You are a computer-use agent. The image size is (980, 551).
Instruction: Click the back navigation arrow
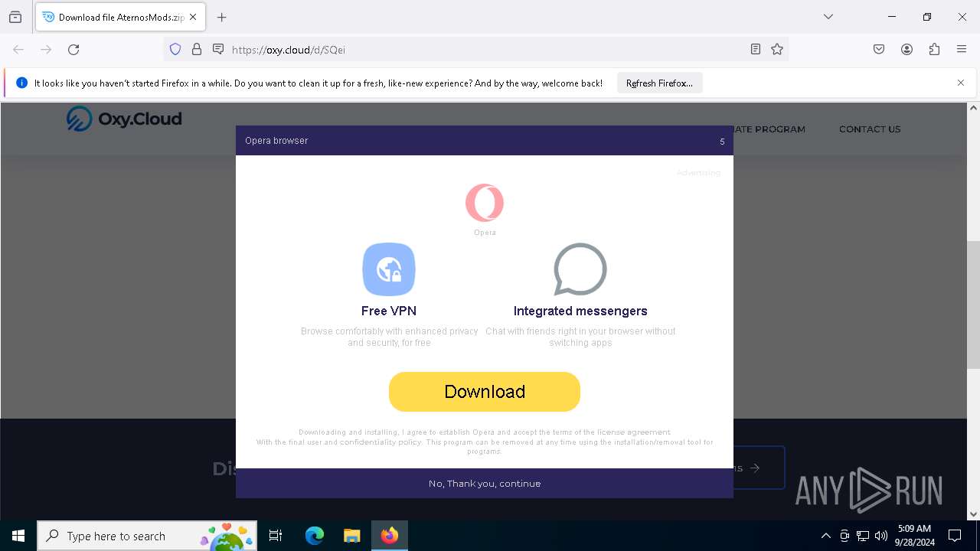point(18,50)
